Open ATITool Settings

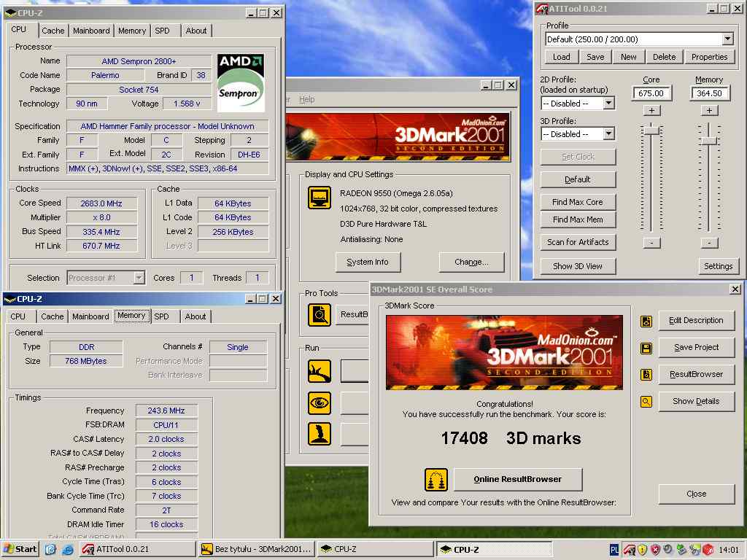(x=718, y=266)
